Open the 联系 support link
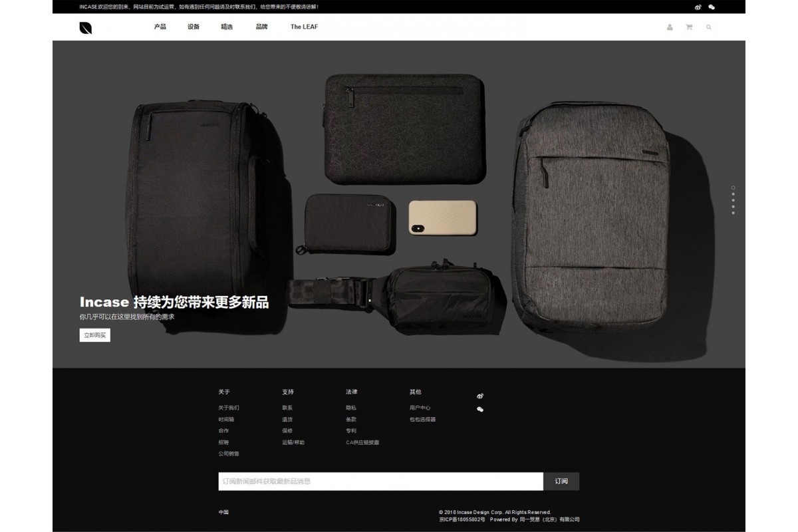 coord(287,408)
